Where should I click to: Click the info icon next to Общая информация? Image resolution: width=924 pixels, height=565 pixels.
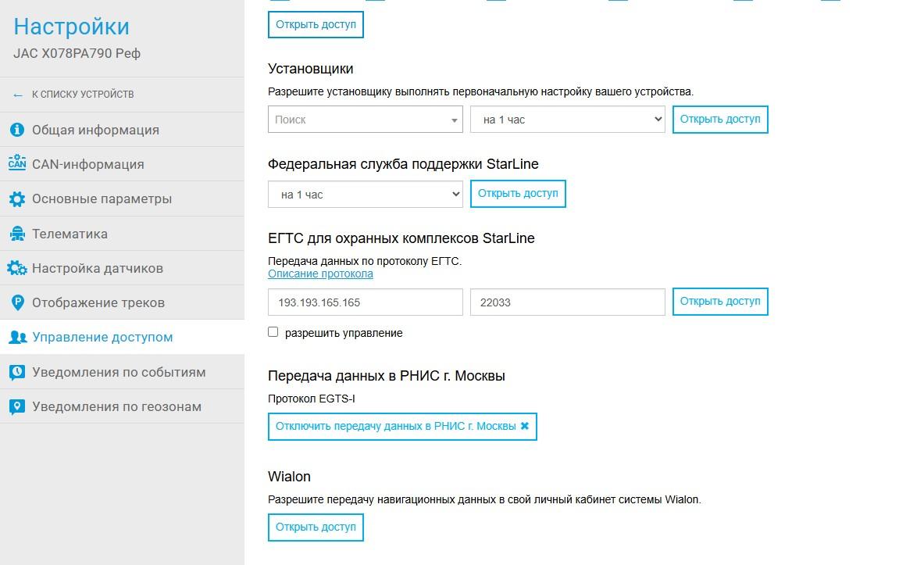pos(17,130)
